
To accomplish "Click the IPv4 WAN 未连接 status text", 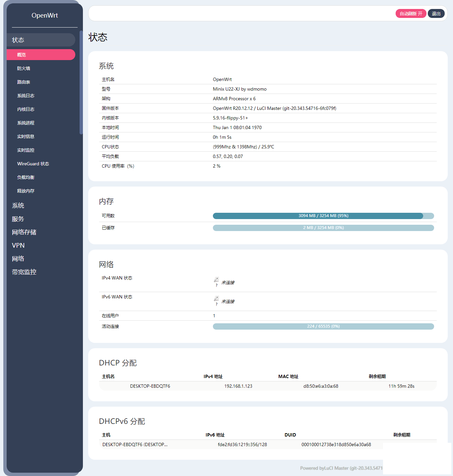I will tap(228, 282).
